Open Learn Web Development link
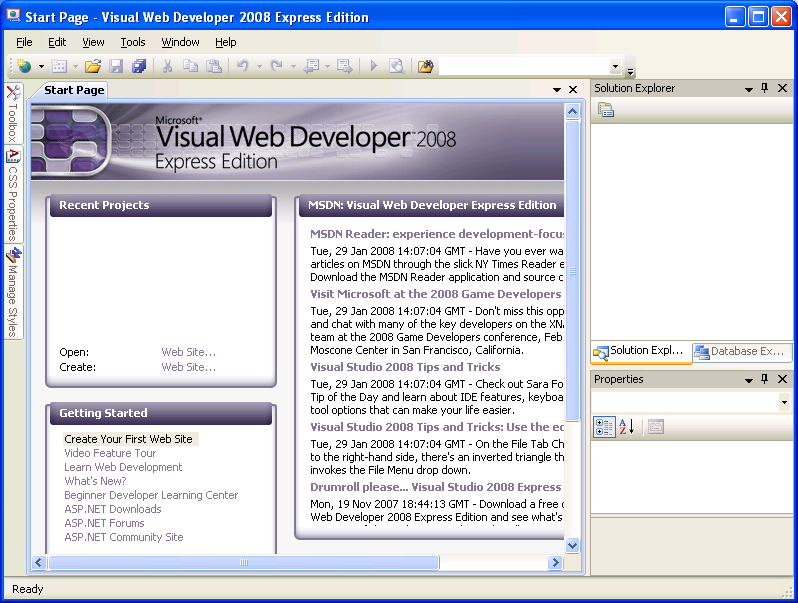 pos(123,467)
